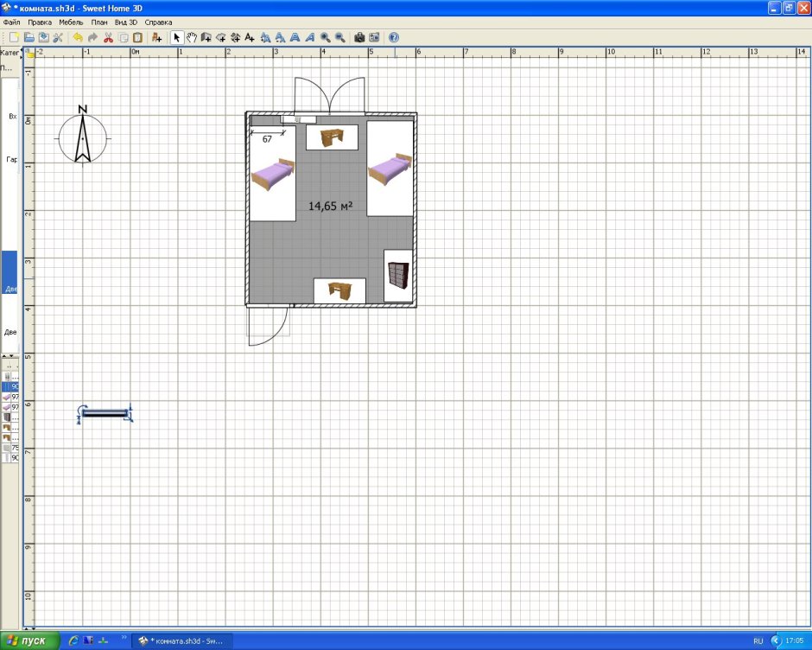
Task: Click the пуск Start button
Action: tap(29, 640)
